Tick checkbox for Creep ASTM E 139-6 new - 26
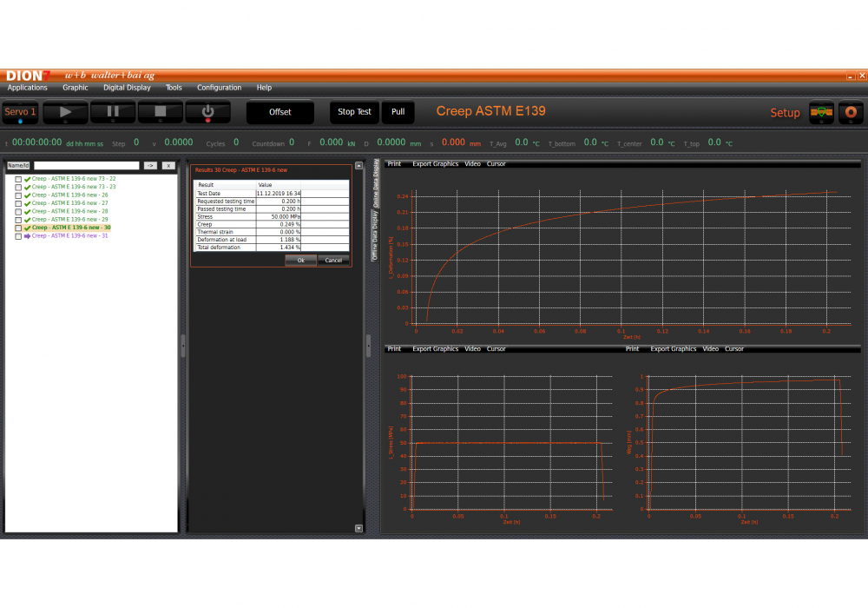Viewport: 868px width, 608px height. (18, 195)
